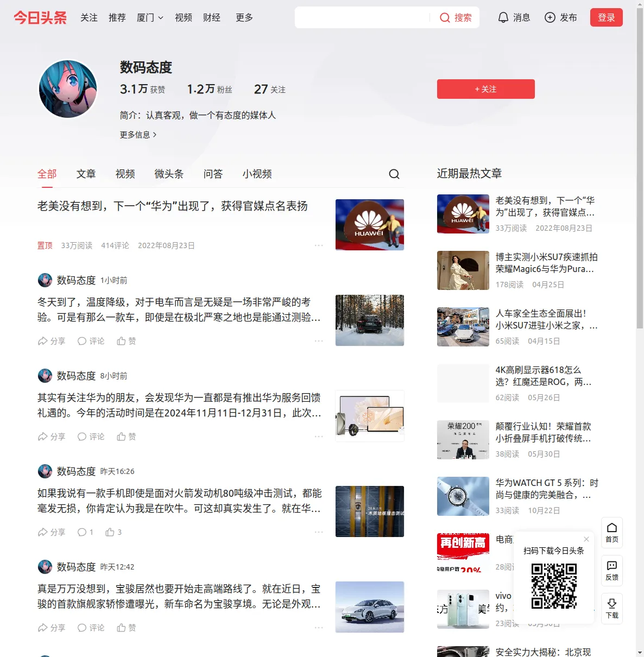Open 反馈 feedback in floating sidebar
The width and height of the screenshot is (644, 657).
[612, 571]
